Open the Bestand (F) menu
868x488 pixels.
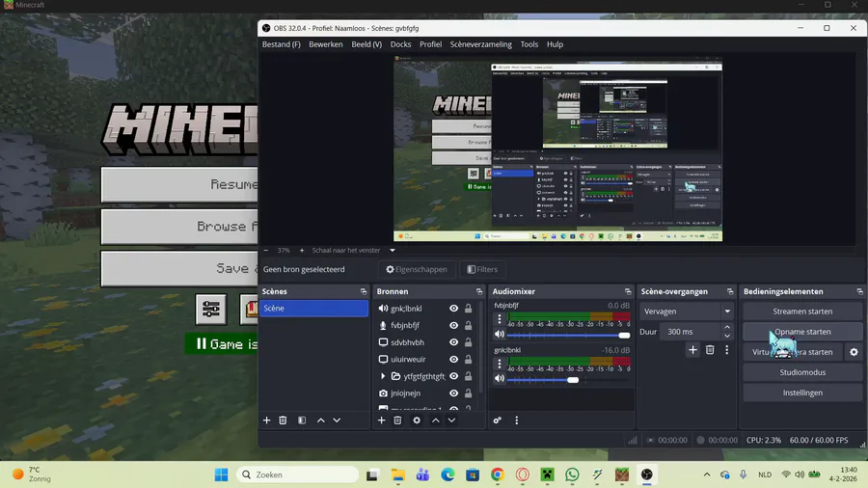pos(282,44)
